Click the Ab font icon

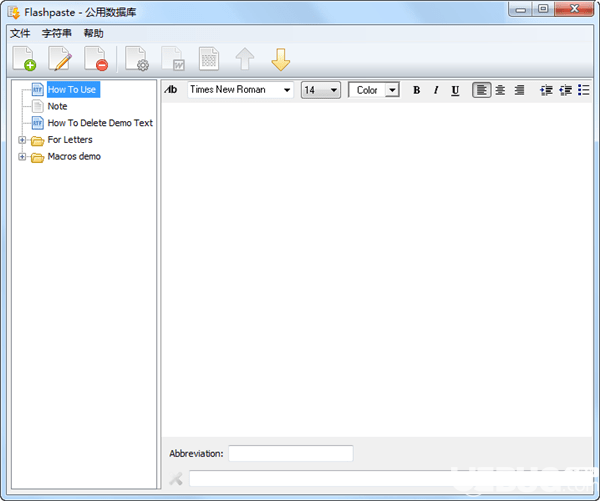171,90
